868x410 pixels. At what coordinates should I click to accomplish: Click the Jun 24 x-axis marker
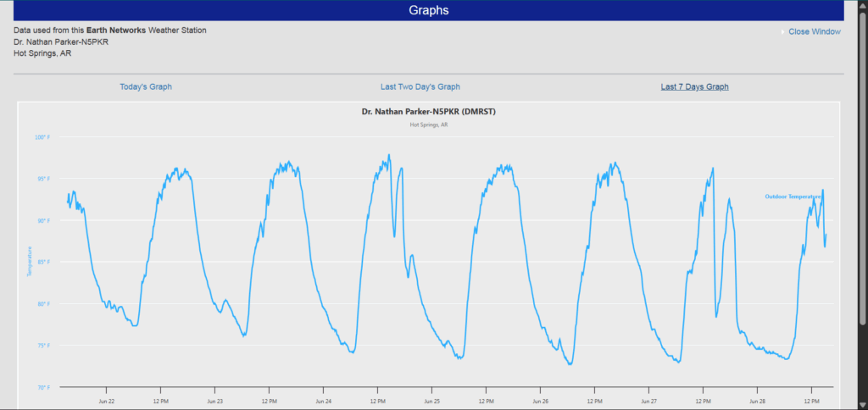point(323,402)
